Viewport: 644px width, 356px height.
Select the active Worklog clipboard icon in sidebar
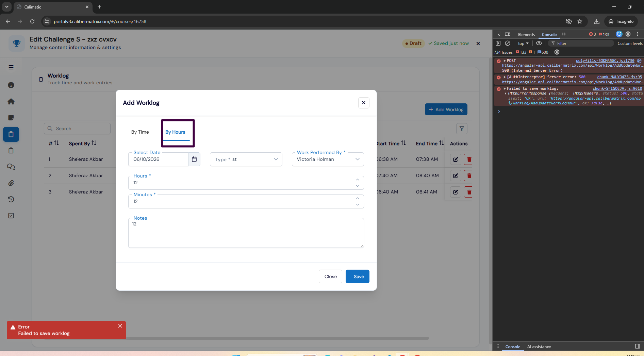(11, 134)
